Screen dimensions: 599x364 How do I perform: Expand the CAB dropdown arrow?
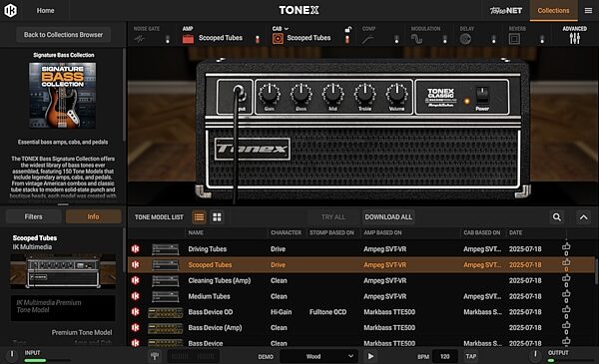point(287,29)
